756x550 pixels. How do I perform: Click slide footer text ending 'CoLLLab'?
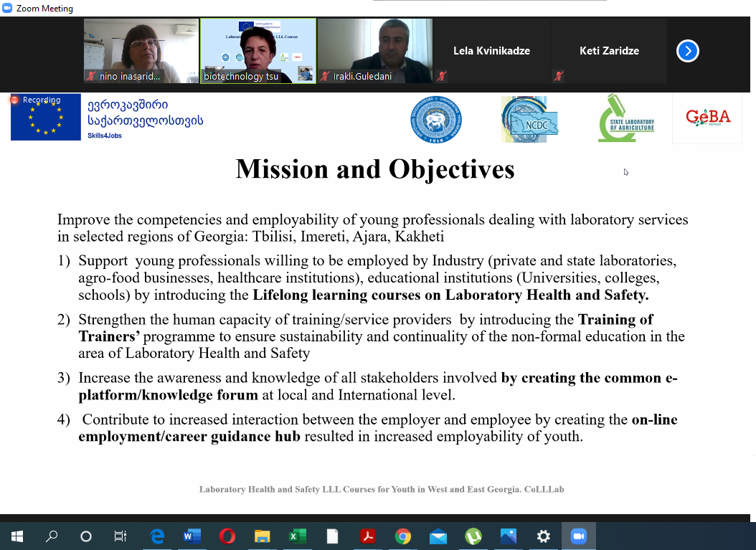point(382,489)
